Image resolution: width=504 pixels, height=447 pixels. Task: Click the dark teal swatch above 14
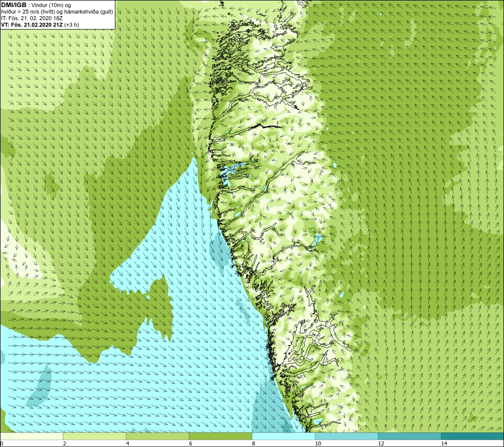pyautogui.click(x=472, y=436)
